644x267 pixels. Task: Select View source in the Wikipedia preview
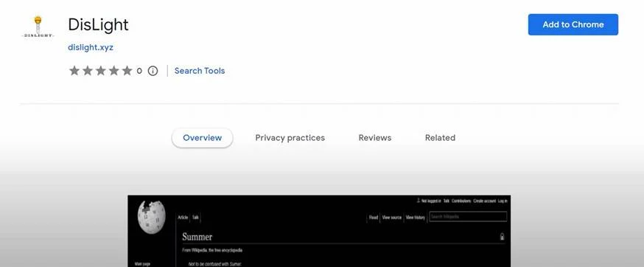[x=392, y=218]
